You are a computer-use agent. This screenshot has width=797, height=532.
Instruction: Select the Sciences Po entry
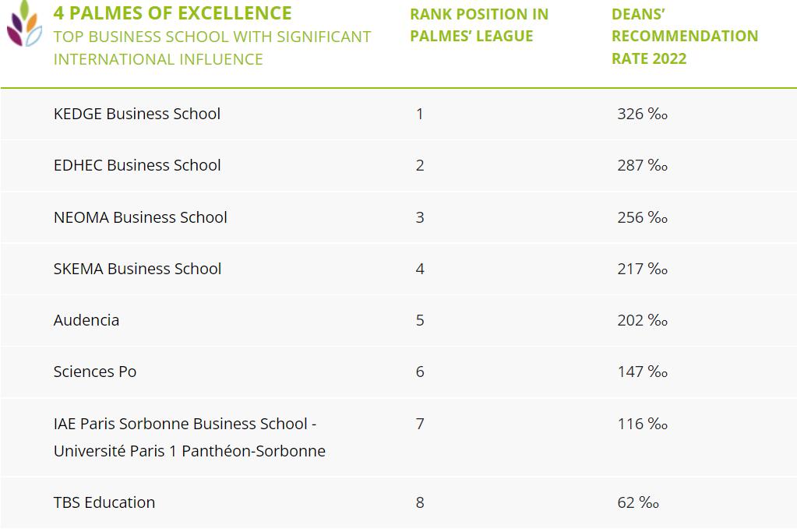[95, 372]
